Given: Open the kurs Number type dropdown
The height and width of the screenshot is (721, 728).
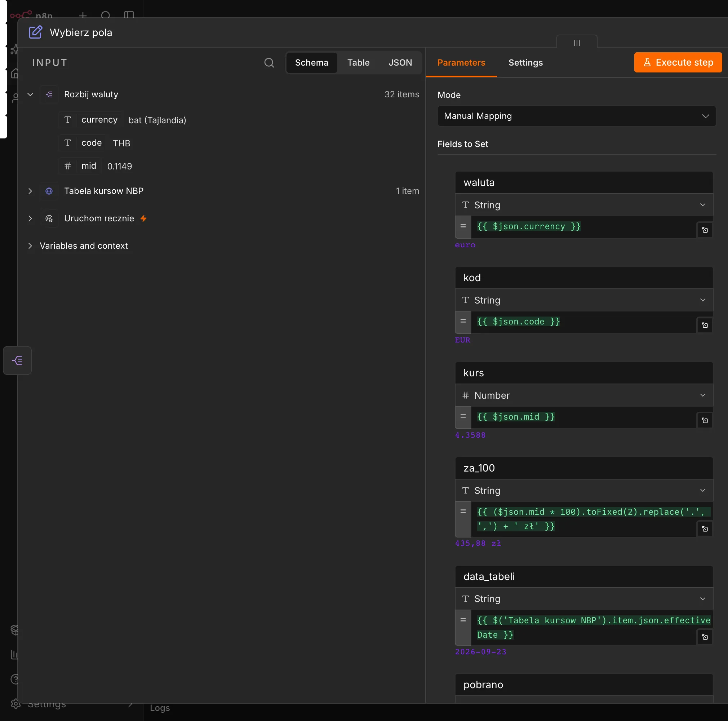Looking at the screenshot, I should [584, 395].
